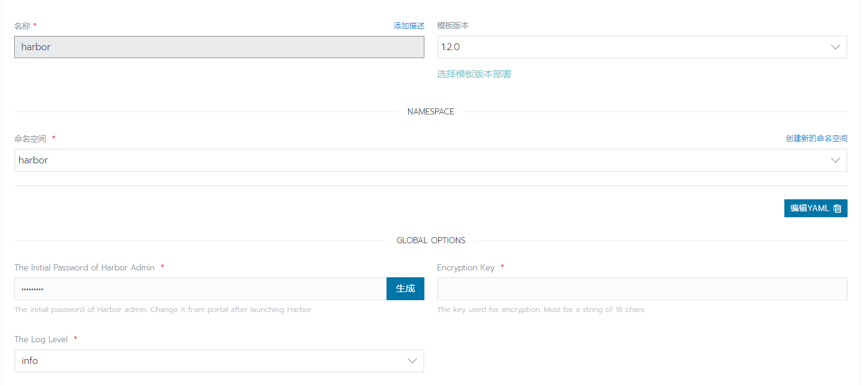Click the 16 chars encryption hint text

[540, 309]
